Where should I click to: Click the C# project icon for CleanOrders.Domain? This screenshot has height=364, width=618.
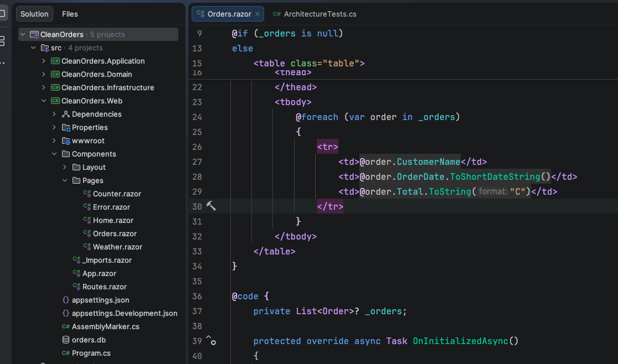[55, 74]
